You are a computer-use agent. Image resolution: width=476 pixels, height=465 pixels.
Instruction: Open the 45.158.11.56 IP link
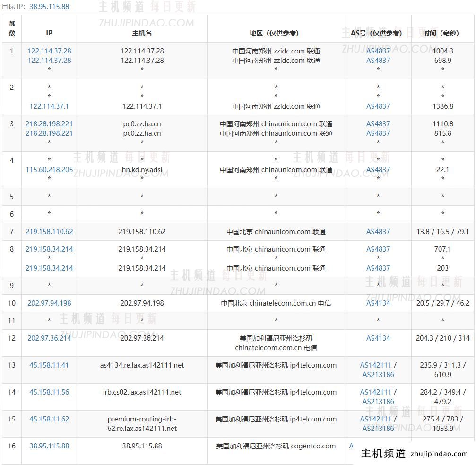pyautogui.click(x=49, y=392)
